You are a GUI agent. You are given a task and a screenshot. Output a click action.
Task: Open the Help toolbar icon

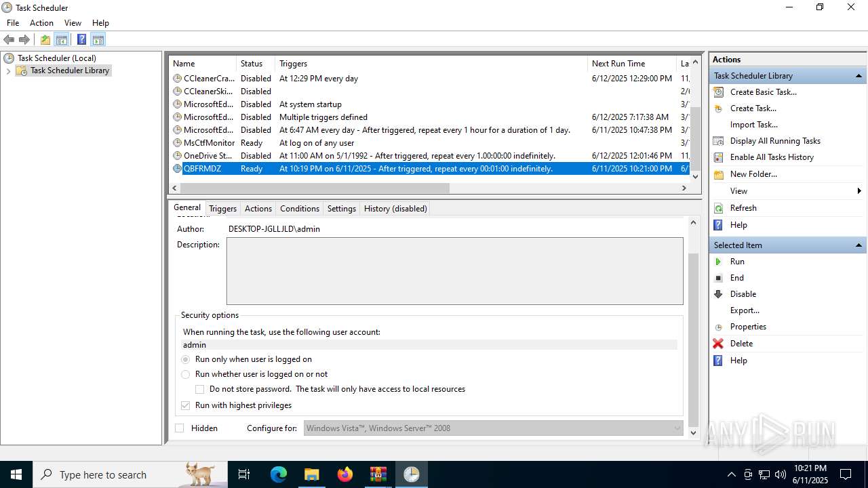[81, 40]
